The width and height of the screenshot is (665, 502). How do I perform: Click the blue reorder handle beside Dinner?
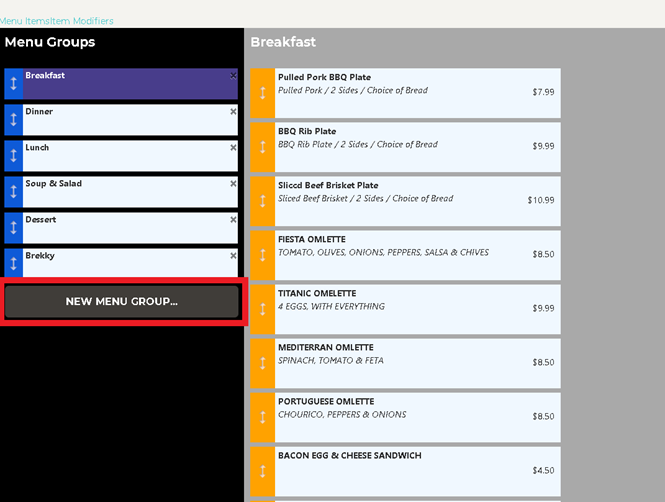point(13,120)
